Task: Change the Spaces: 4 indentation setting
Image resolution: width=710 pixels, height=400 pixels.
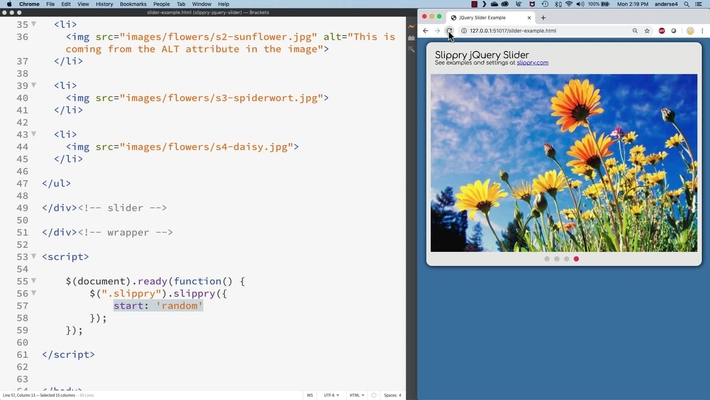Action: click(393, 395)
